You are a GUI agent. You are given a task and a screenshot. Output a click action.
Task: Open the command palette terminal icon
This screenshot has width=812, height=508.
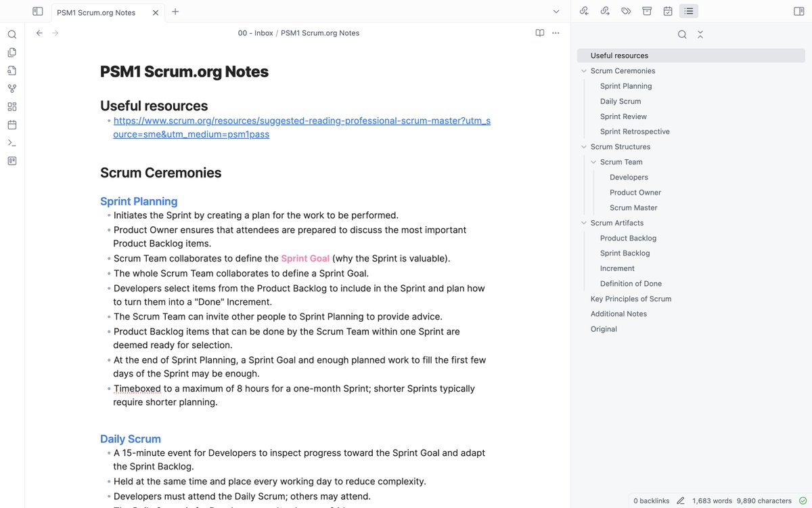click(x=12, y=143)
